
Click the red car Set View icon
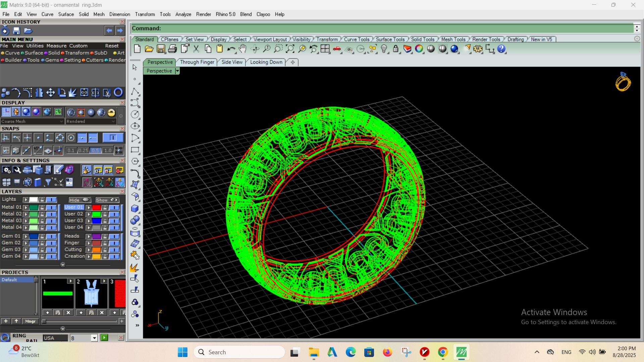click(x=337, y=49)
